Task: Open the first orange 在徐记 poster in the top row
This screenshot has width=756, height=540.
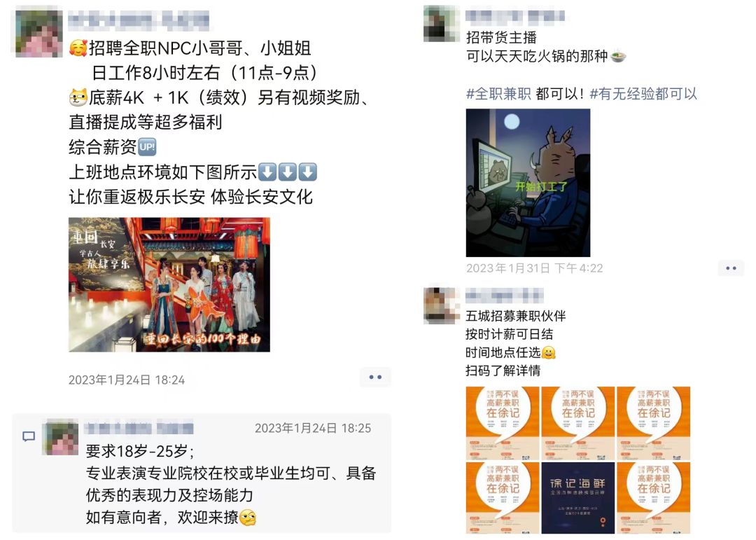Action: point(503,423)
